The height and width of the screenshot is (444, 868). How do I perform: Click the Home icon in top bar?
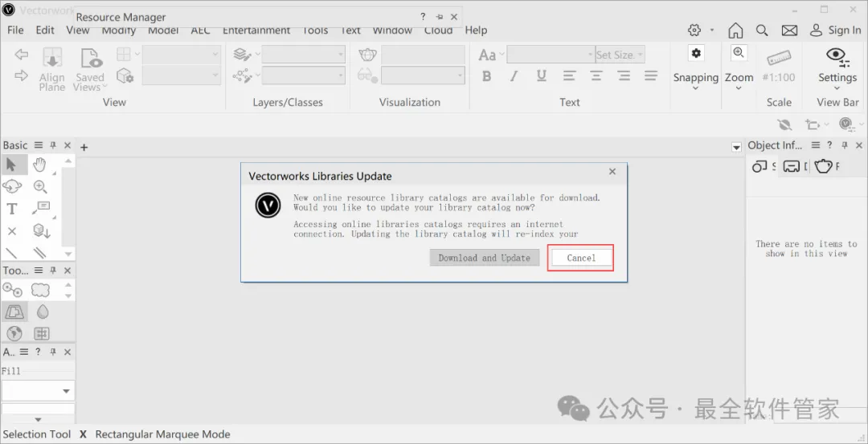coord(735,31)
